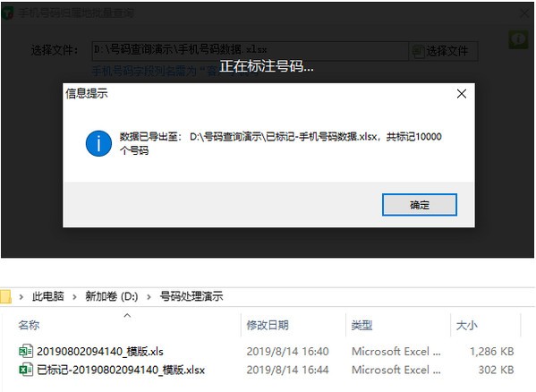Image resolution: width=536 pixels, height=392 pixels.
Task: Open file 20190802094140_模版.xls
Action: [100, 352]
